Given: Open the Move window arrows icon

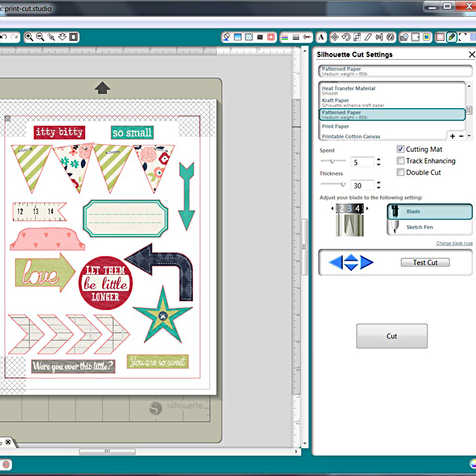Looking at the screenshot, I should (335, 37).
